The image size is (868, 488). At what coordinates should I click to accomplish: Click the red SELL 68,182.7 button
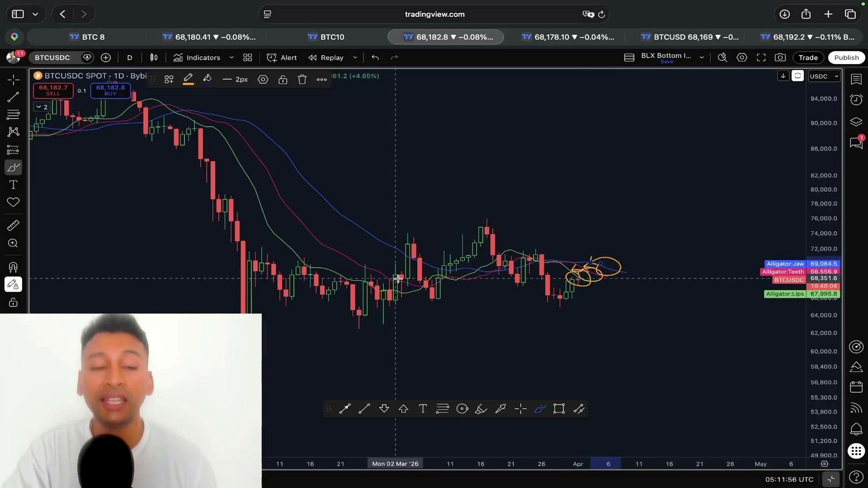[53, 91]
